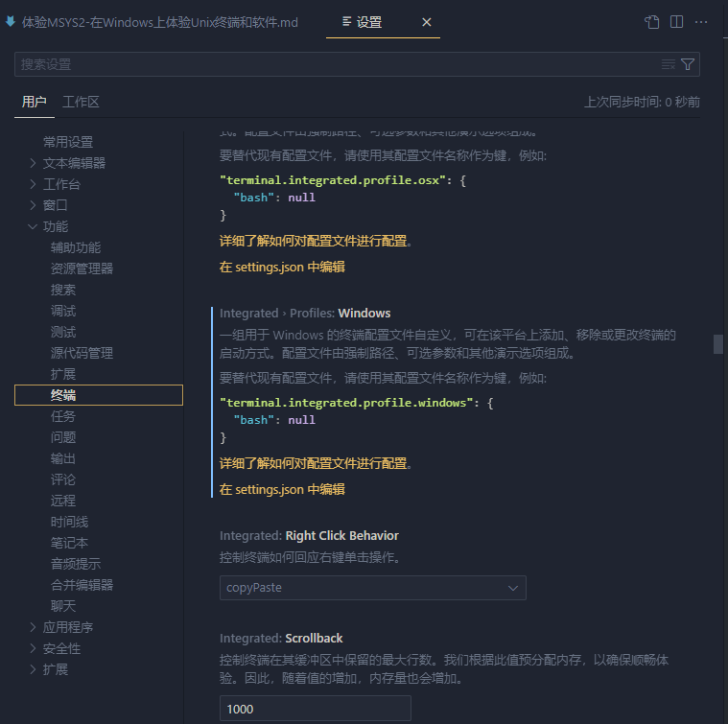Viewport: 728px width, 724px height.
Task: Select the 工作区 settings tab
Action: pos(81,102)
